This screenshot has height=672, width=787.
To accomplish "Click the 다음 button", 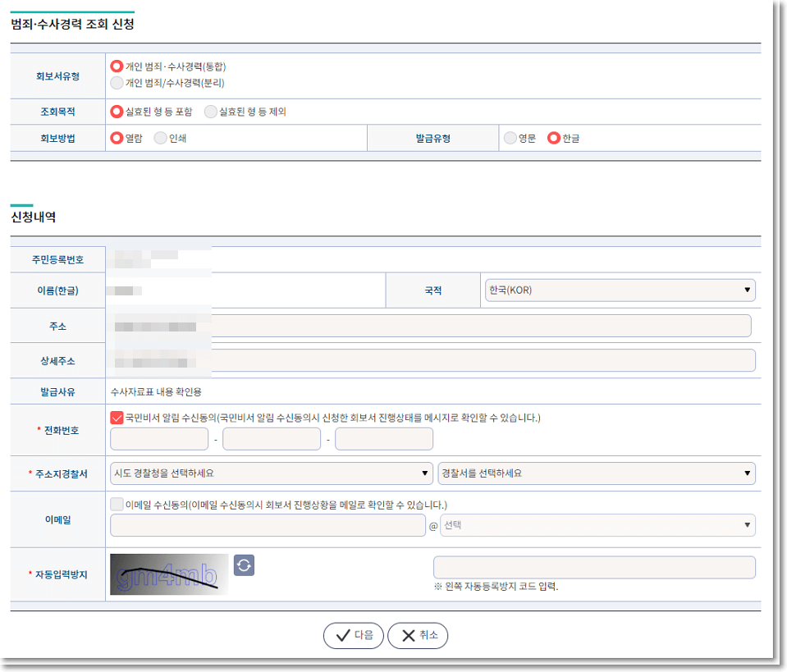I will pyautogui.click(x=353, y=635).
